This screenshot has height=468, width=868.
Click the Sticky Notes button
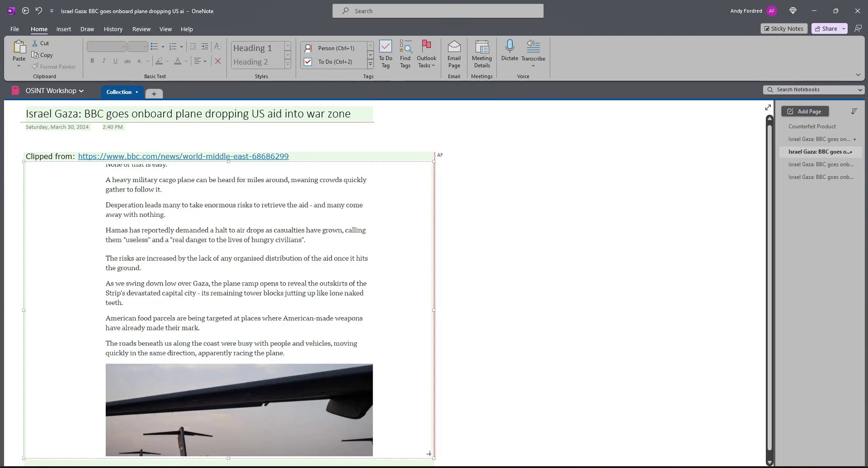(783, 28)
